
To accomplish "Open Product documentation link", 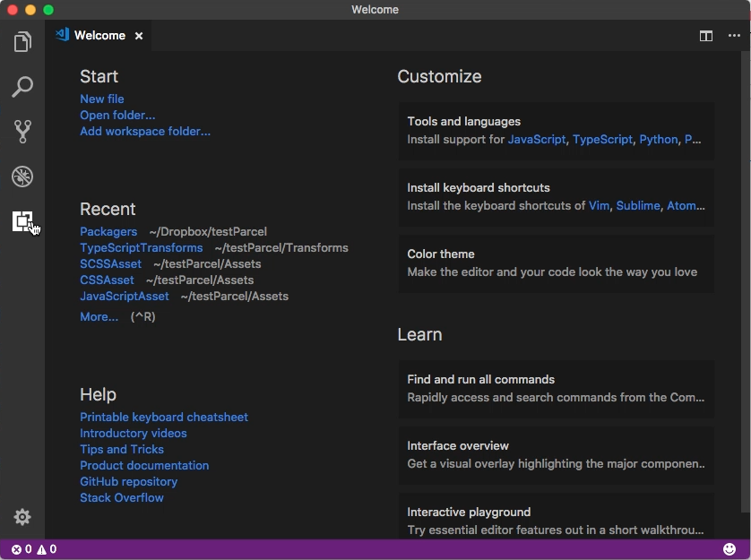I will tap(144, 466).
